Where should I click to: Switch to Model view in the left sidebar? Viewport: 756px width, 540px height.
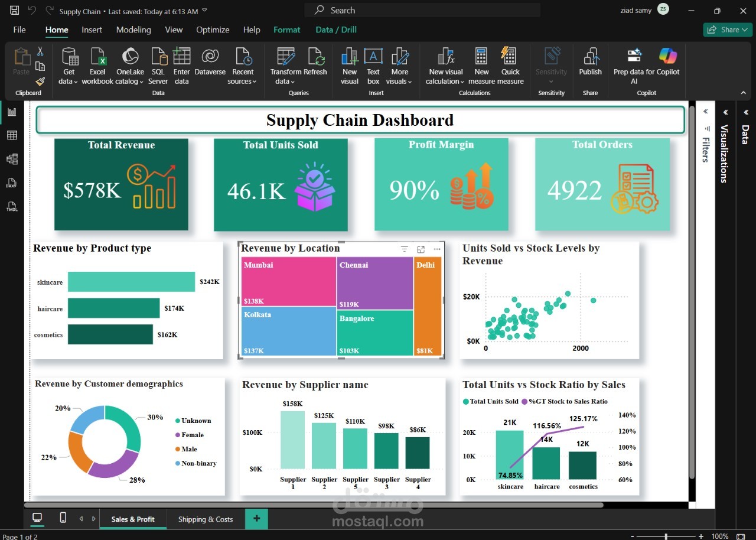point(12,158)
